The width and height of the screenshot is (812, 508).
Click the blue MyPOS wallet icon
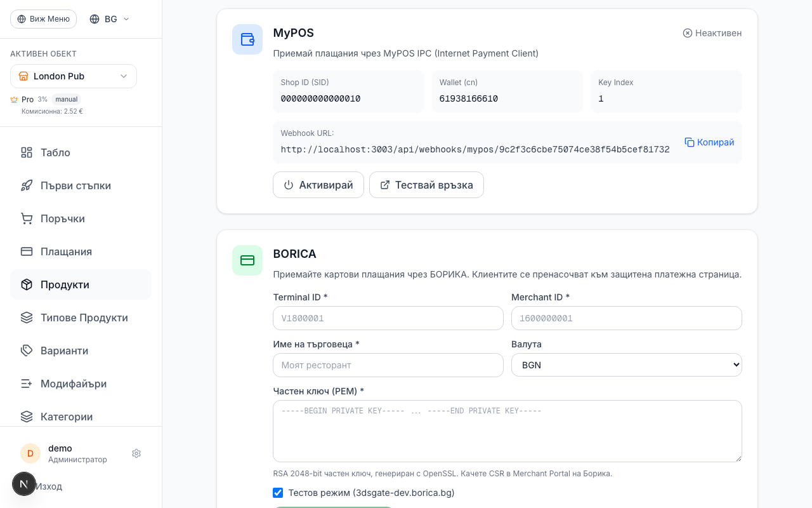tap(247, 39)
